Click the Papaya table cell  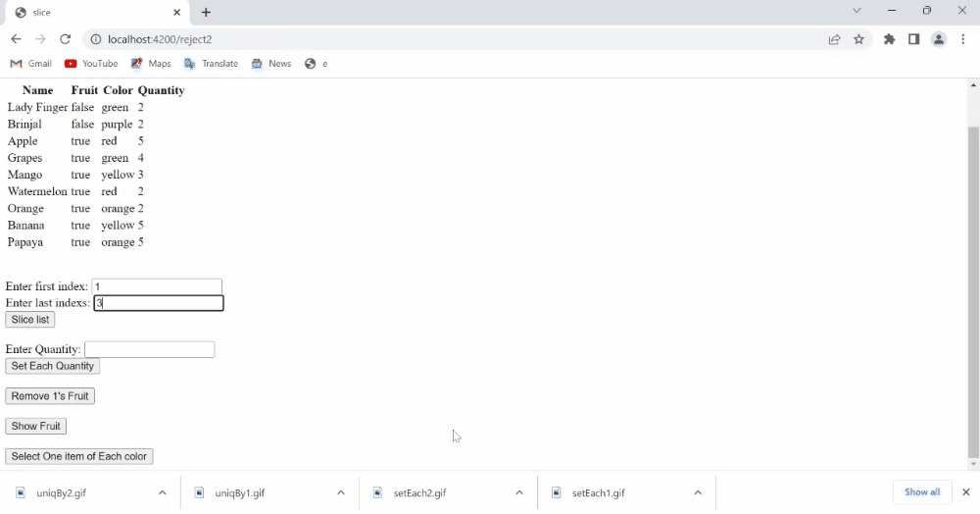pos(25,242)
